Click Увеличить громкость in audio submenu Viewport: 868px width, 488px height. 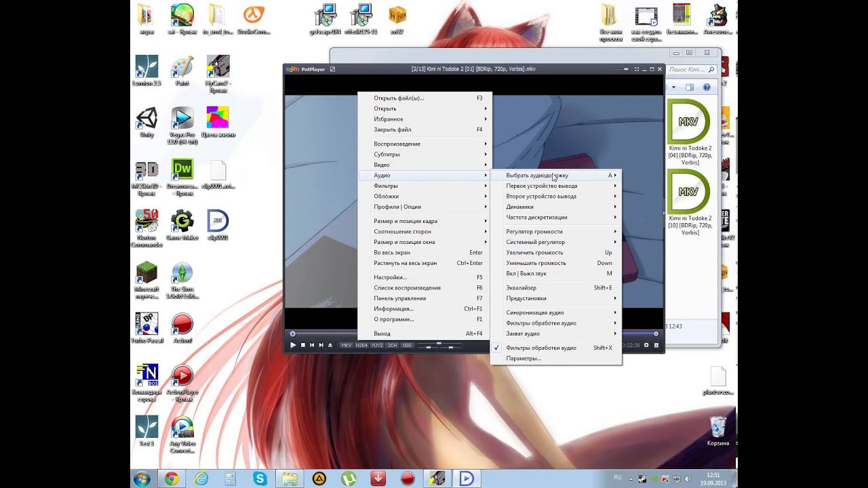tap(556, 253)
